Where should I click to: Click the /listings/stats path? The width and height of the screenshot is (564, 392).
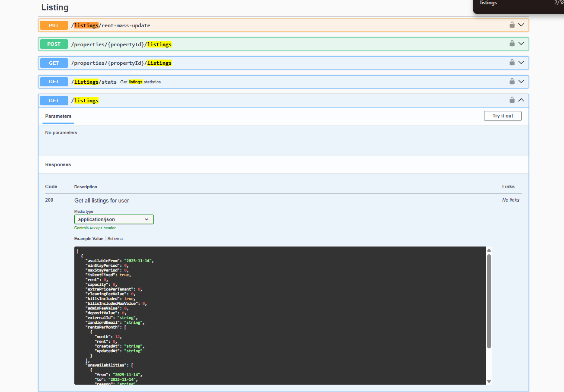[x=94, y=82]
